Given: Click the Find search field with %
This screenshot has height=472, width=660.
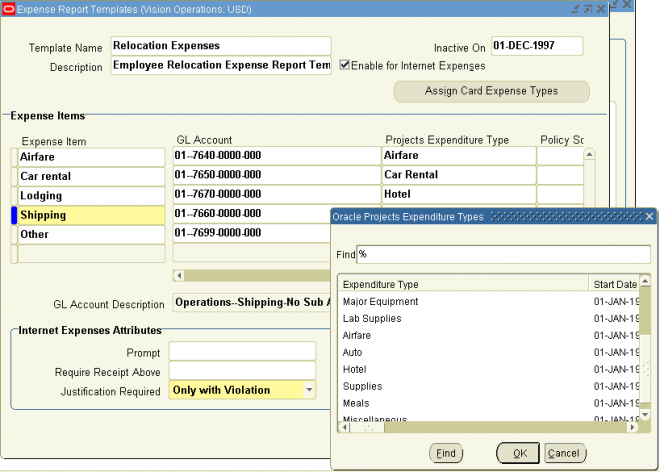Looking at the screenshot, I should (x=503, y=254).
